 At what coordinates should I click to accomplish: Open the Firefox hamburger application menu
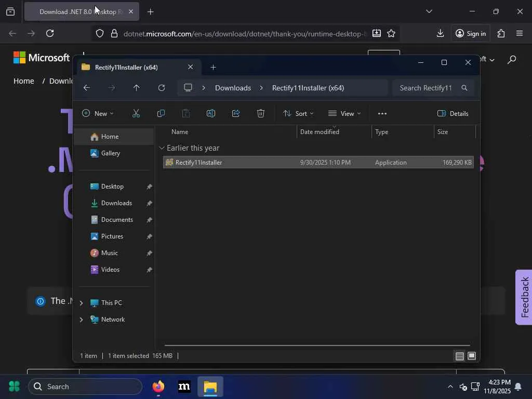click(x=520, y=33)
